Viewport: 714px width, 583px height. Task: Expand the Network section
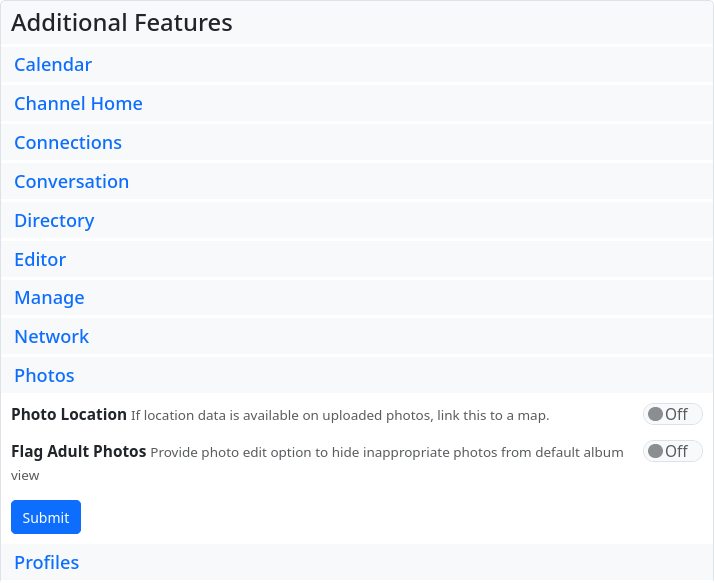[x=52, y=337]
